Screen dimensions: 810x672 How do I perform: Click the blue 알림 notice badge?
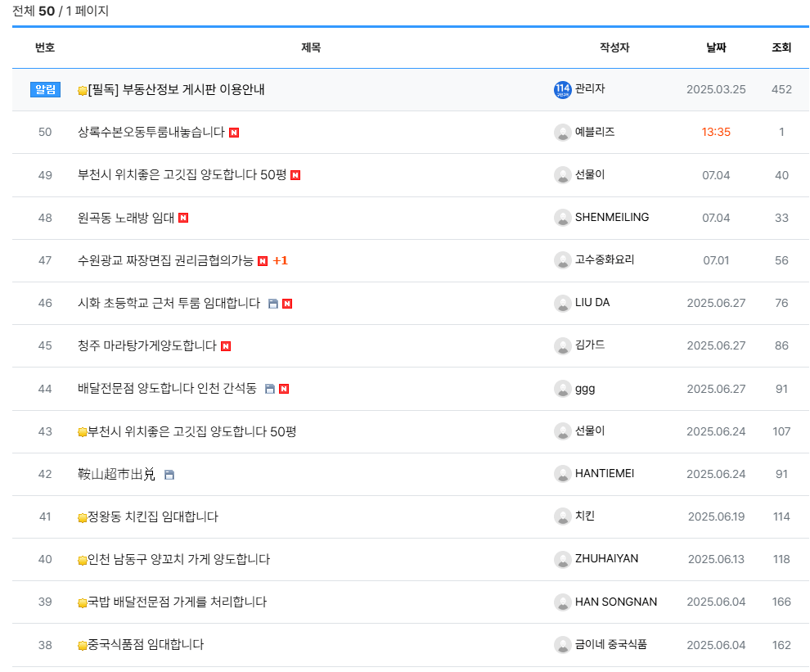(45, 89)
